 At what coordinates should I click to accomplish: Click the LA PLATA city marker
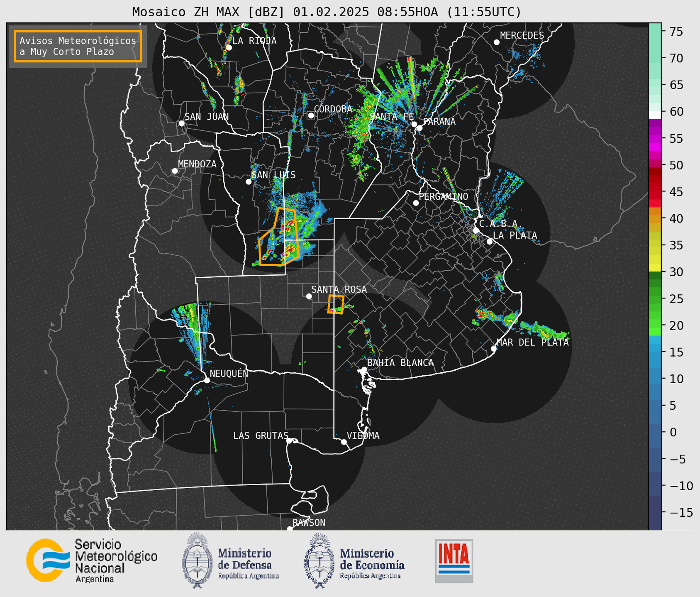pos(490,242)
